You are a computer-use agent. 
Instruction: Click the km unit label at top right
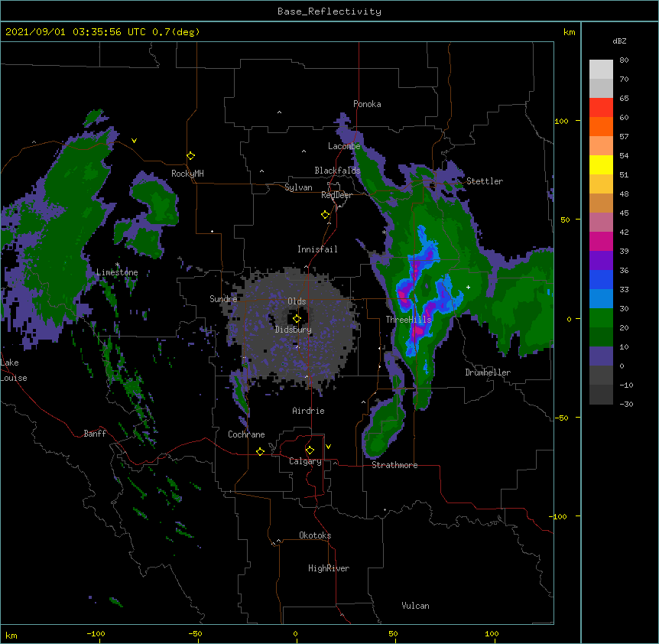click(570, 32)
